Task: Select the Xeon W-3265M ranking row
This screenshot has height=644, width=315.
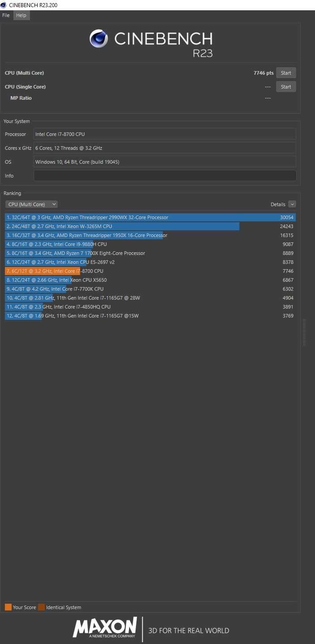Action: tap(150, 226)
